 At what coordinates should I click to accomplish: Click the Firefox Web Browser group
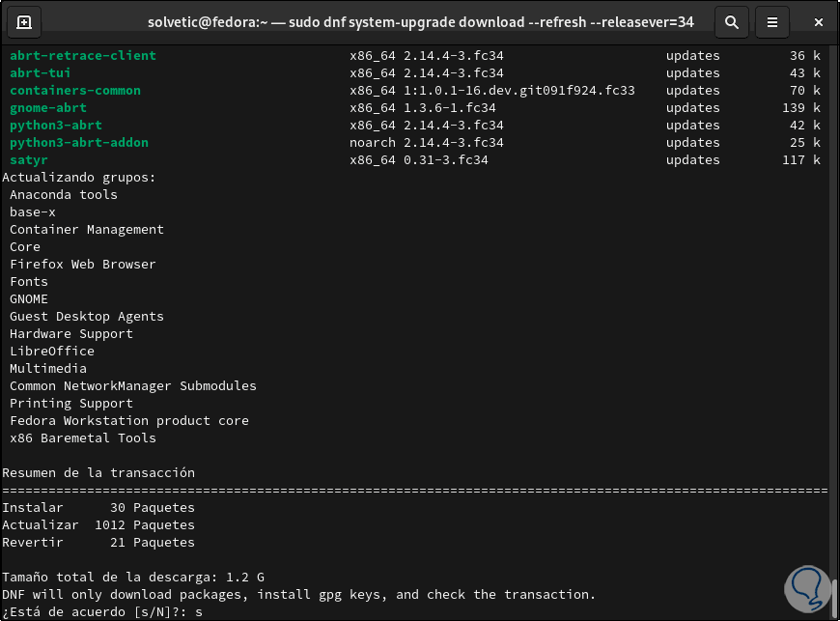tap(83, 265)
